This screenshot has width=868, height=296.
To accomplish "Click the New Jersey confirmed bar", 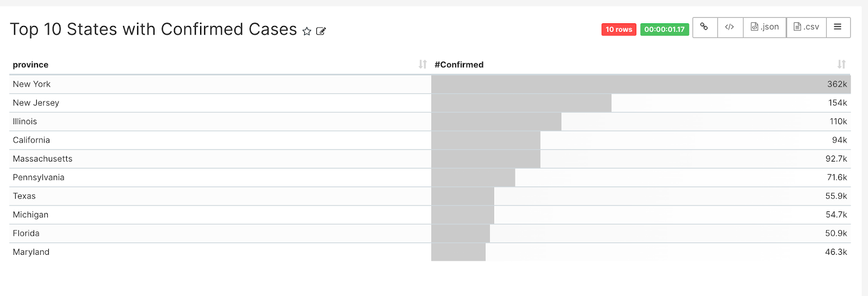I will click(x=521, y=103).
